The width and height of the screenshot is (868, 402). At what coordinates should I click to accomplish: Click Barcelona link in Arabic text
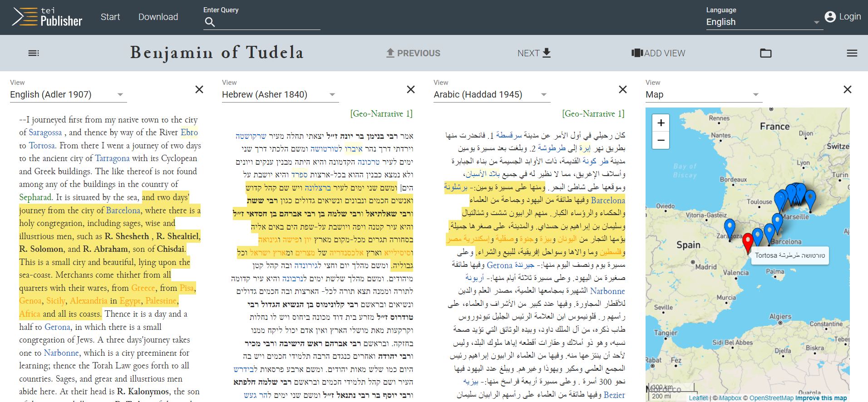tap(608, 200)
